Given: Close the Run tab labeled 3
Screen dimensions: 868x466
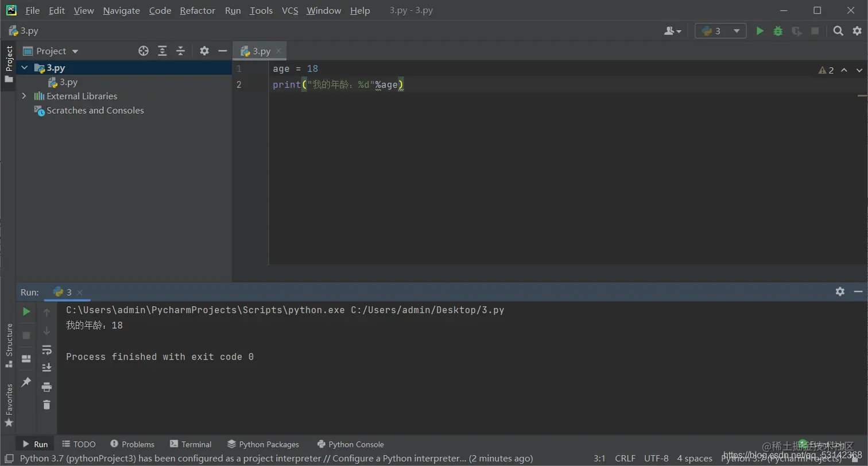Looking at the screenshot, I should point(80,292).
